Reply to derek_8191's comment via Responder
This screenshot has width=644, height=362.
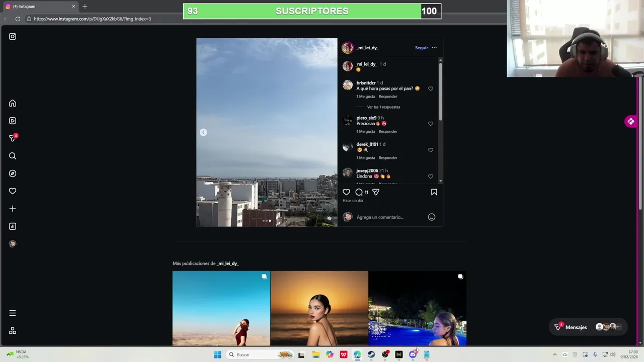coord(388,158)
